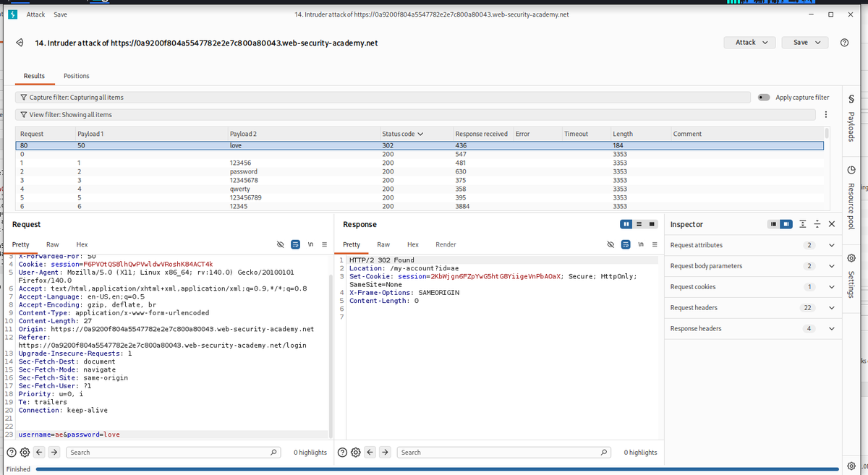Go to next match in Response search
868x475 pixels.
(385, 453)
